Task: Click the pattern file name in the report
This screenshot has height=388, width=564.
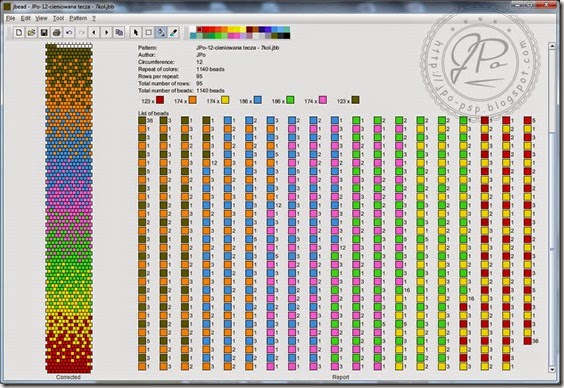Action: pyautogui.click(x=238, y=47)
